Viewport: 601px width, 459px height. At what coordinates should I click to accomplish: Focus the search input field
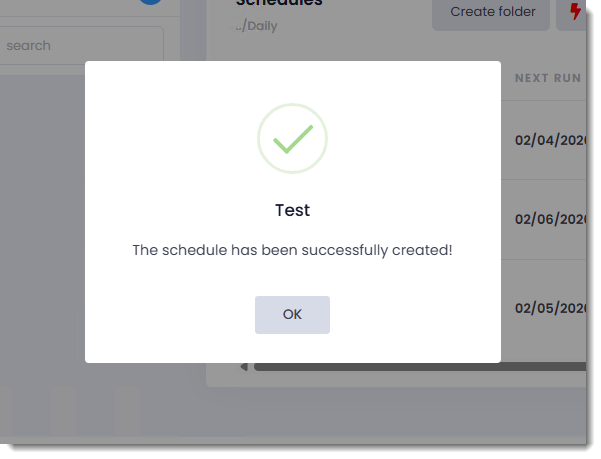[80, 46]
